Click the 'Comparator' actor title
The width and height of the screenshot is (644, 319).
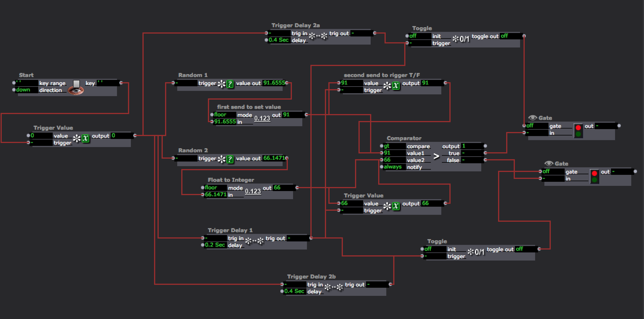tap(404, 138)
